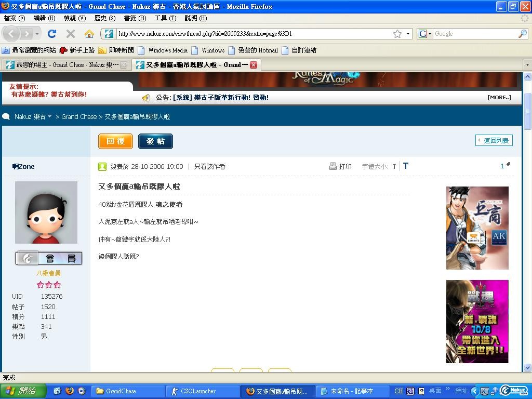Click the 返回列表 return to list link
532x399 pixels.
[494, 140]
